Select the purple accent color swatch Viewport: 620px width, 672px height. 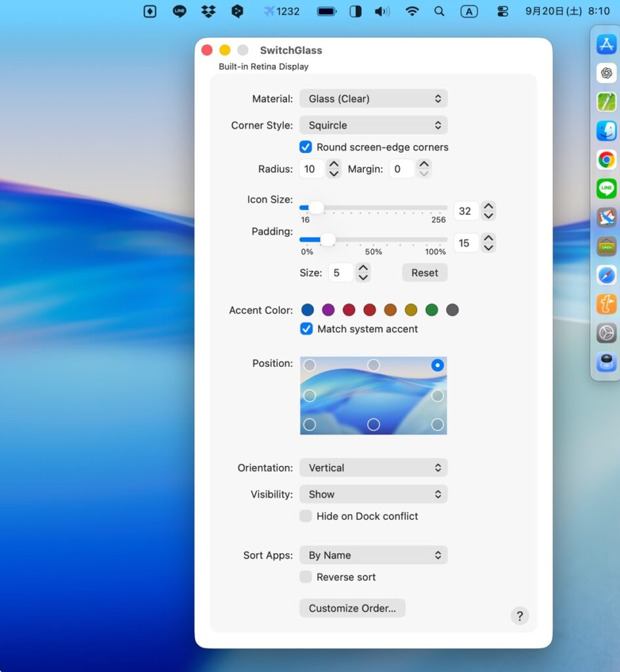pos(328,310)
